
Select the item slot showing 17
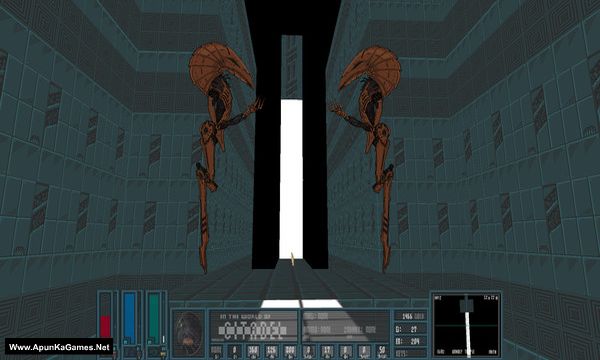pyautogui.click(x=327, y=351)
